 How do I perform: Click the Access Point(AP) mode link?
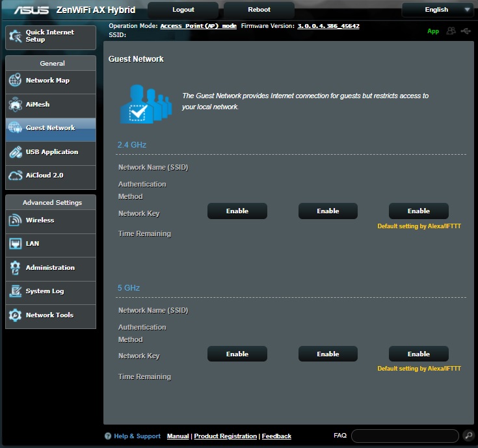pos(198,26)
